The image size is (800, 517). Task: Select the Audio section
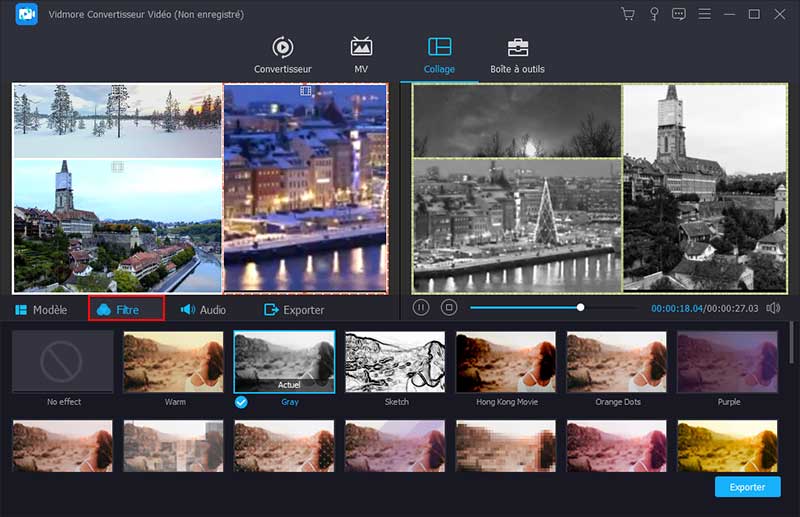[203, 310]
